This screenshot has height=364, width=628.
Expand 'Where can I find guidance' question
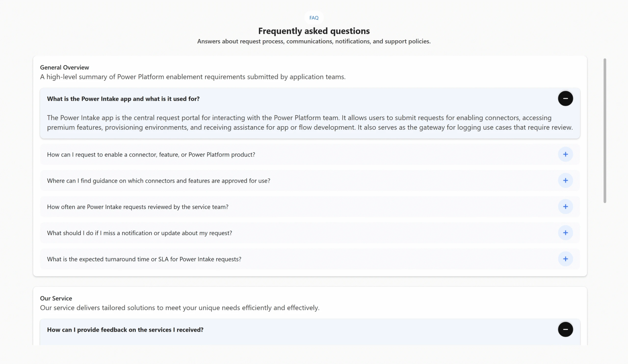point(158,181)
